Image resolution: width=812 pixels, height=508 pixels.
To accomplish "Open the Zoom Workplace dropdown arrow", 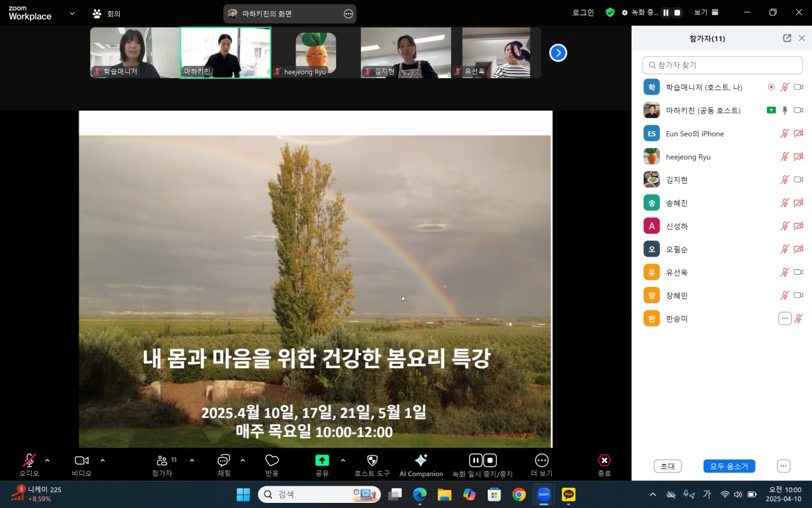I will [72, 13].
